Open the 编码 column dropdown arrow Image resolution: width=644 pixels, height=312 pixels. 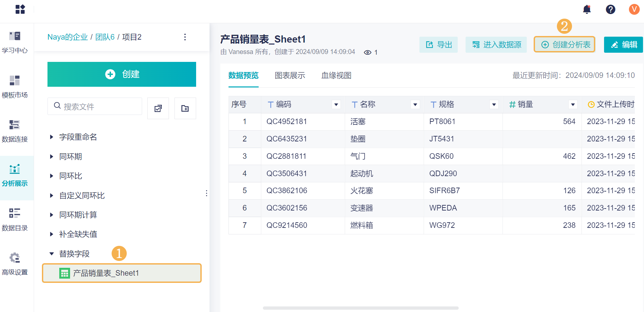pyautogui.click(x=336, y=105)
